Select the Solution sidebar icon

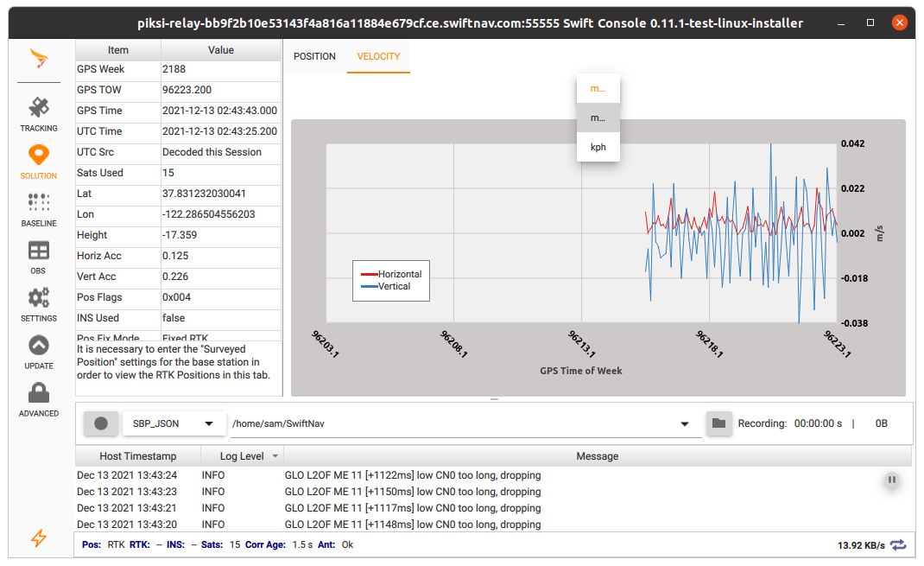(x=39, y=162)
